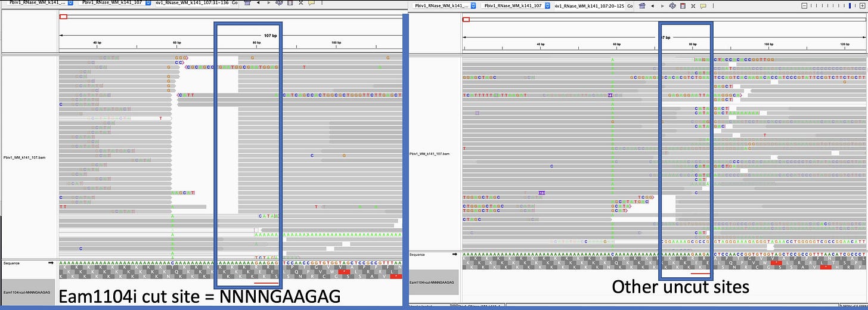Zoom out with minus in right window
868x310 pixels.
(804, 5)
